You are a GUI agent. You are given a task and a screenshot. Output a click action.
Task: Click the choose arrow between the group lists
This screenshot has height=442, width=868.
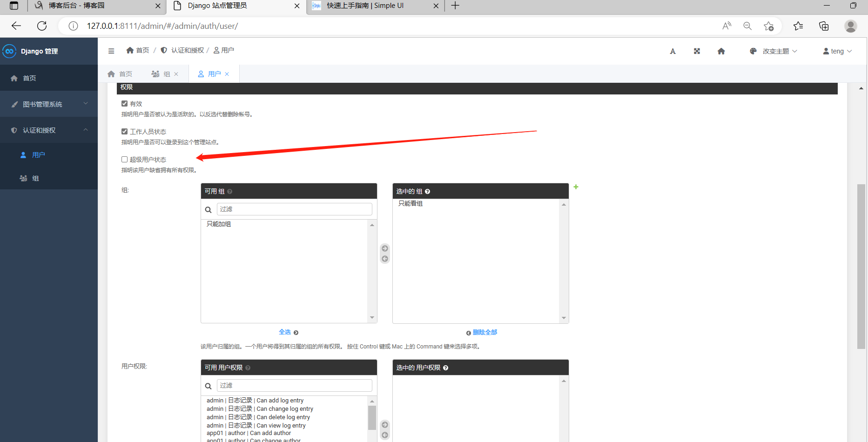(385, 248)
